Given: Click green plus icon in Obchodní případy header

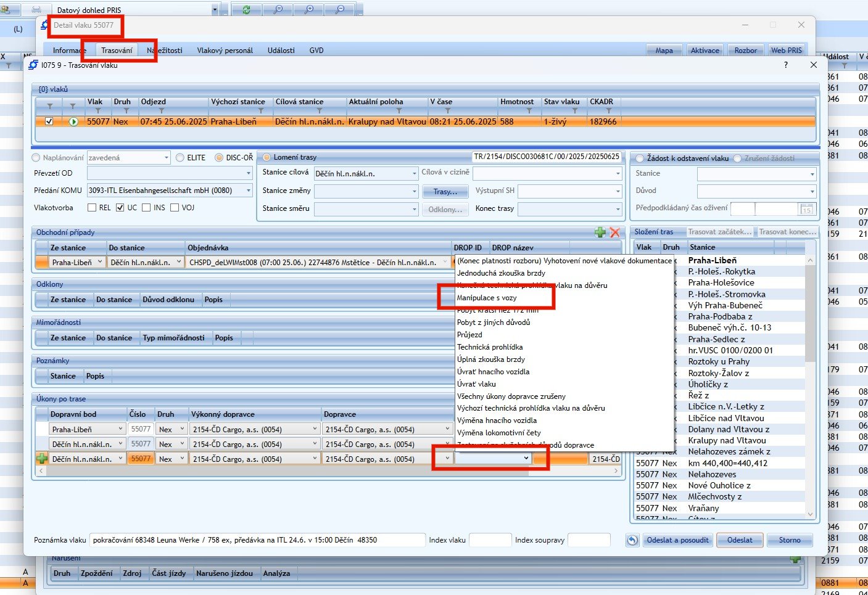Looking at the screenshot, I should click(x=600, y=232).
